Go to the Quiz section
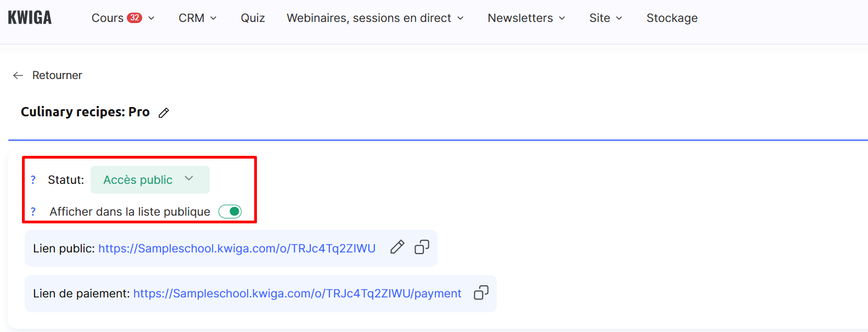Image resolution: width=868 pixels, height=332 pixels. click(253, 18)
